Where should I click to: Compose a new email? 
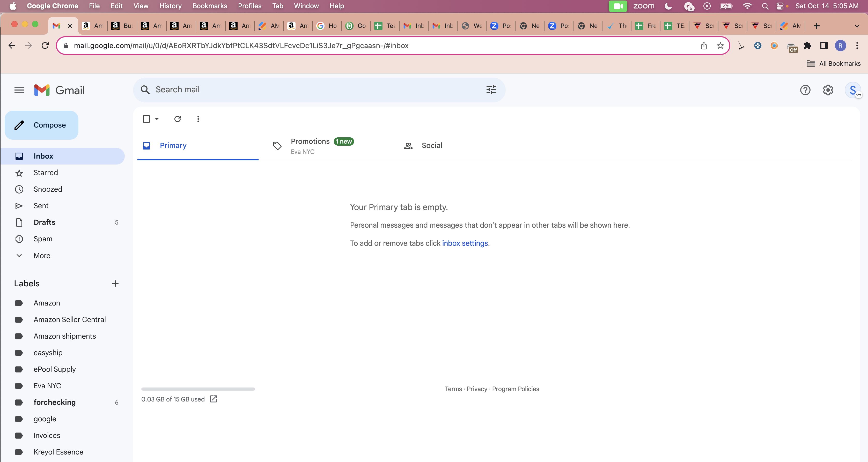pyautogui.click(x=41, y=125)
